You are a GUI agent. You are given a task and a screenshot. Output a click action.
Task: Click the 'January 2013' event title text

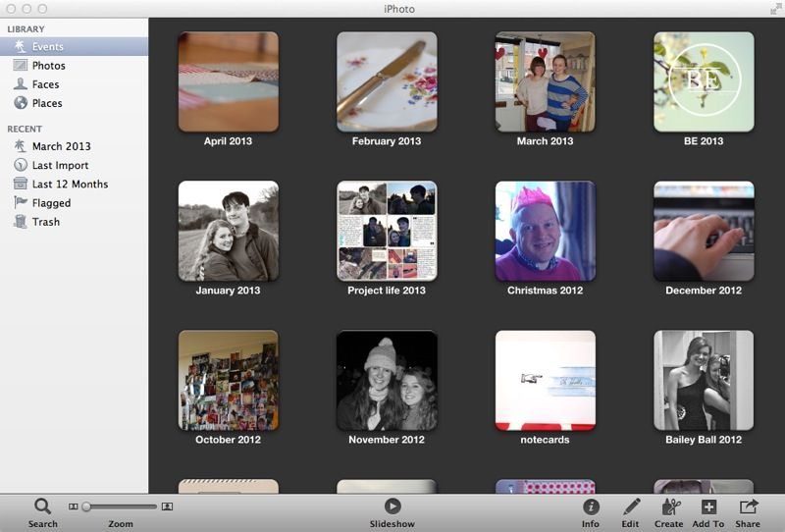(x=228, y=290)
